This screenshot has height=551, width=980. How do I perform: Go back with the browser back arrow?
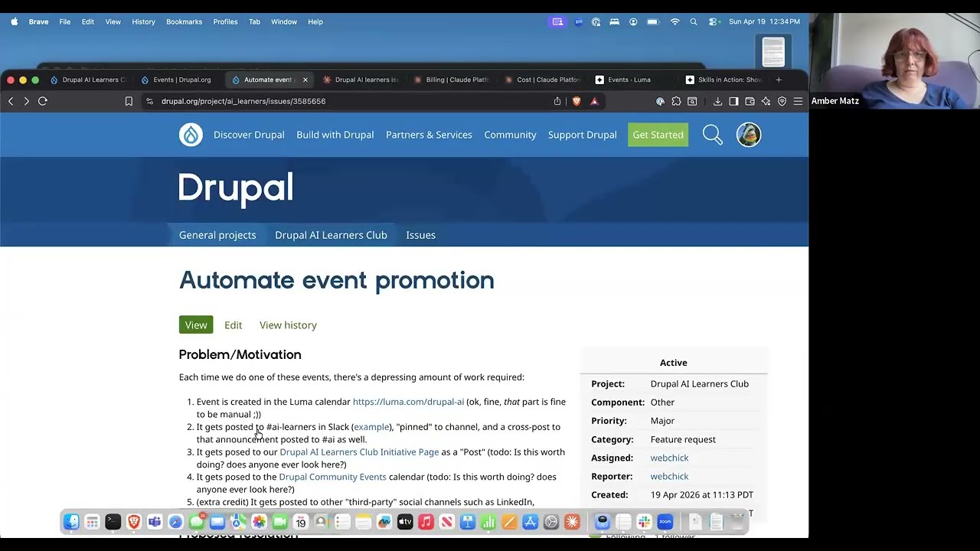(x=11, y=101)
